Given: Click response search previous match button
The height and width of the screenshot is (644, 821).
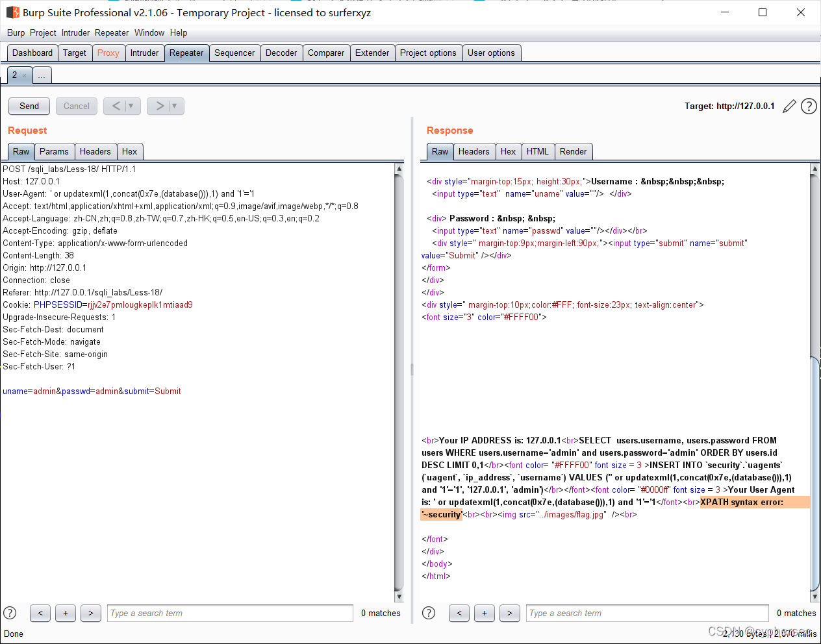Looking at the screenshot, I should (x=459, y=613).
